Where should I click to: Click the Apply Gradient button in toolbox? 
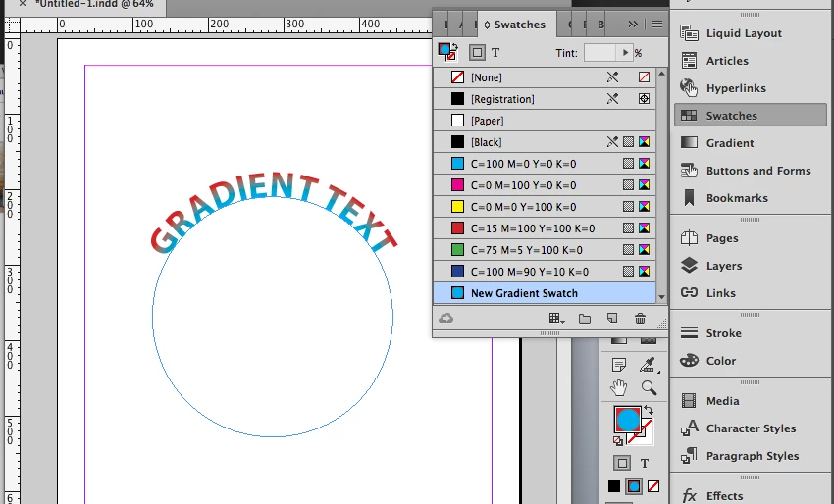[x=634, y=486]
